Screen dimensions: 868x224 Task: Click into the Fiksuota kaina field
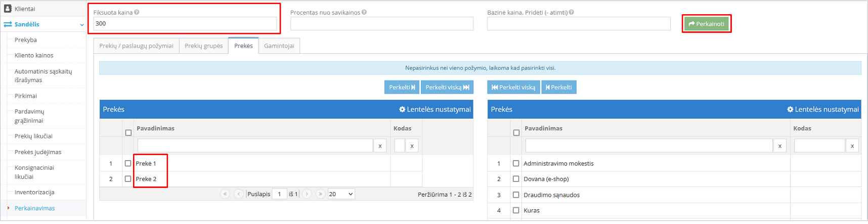[185, 24]
